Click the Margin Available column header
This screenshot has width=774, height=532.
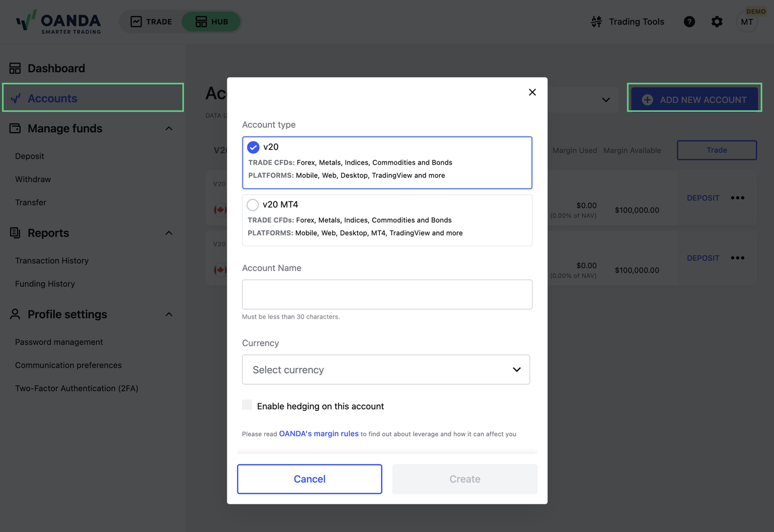(x=632, y=150)
